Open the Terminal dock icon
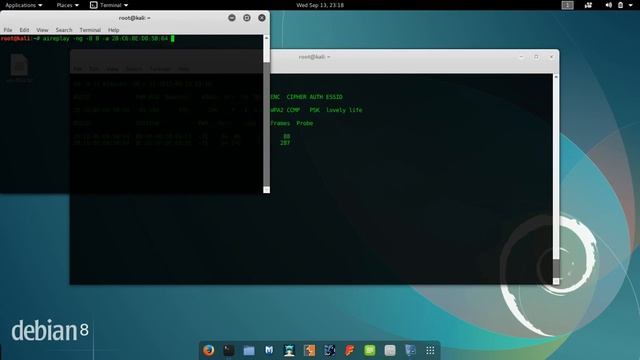 [x=229, y=350]
